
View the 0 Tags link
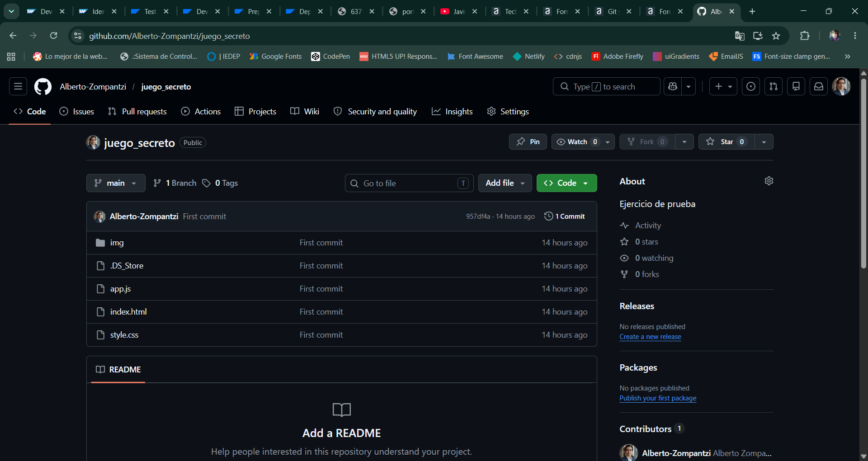tap(220, 183)
